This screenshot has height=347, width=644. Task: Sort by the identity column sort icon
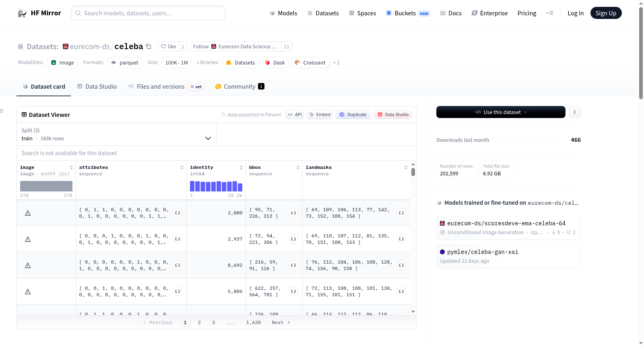point(241,167)
